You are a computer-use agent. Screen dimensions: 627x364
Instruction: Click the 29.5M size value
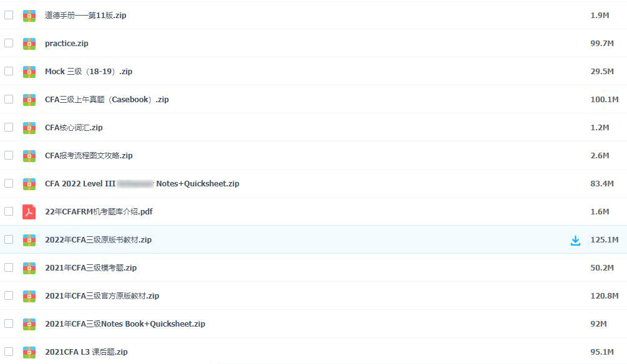[x=602, y=71]
